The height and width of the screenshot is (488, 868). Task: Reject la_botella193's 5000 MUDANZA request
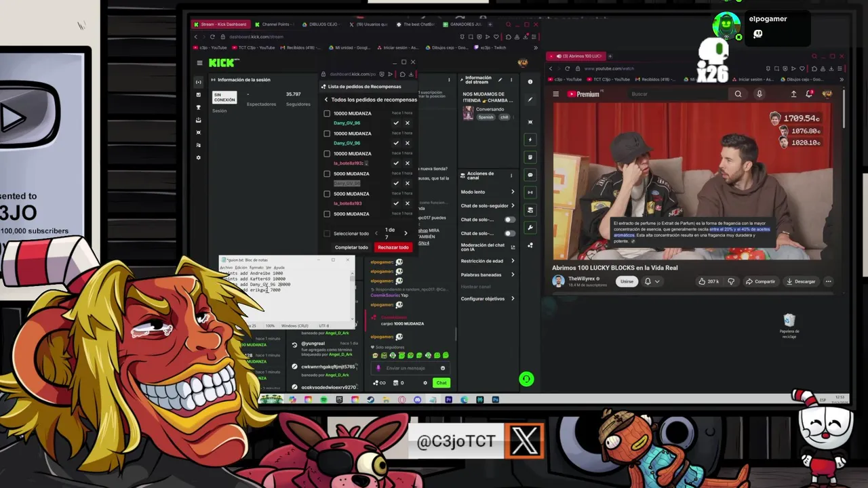click(408, 203)
